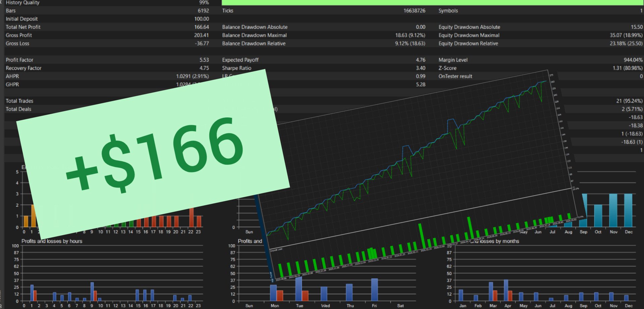Select the Margin Level value 944.04%

[633, 60]
